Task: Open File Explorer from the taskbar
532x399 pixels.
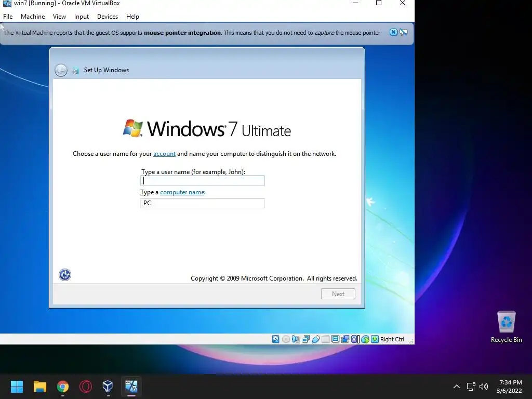Action: coord(39,387)
